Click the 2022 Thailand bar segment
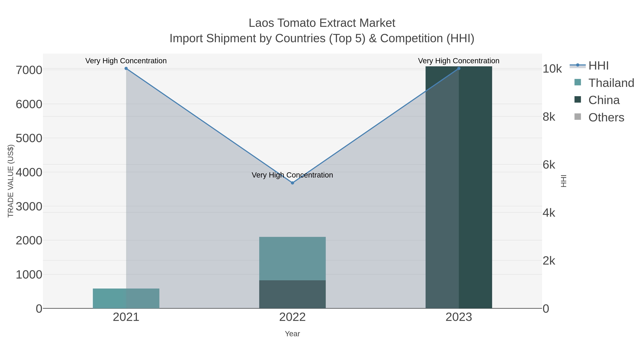 point(292,258)
